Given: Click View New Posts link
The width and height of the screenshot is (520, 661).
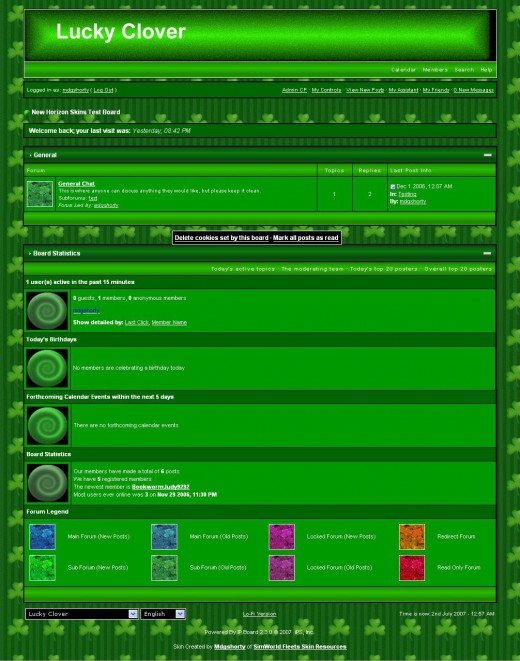Looking at the screenshot, I should [365, 90].
